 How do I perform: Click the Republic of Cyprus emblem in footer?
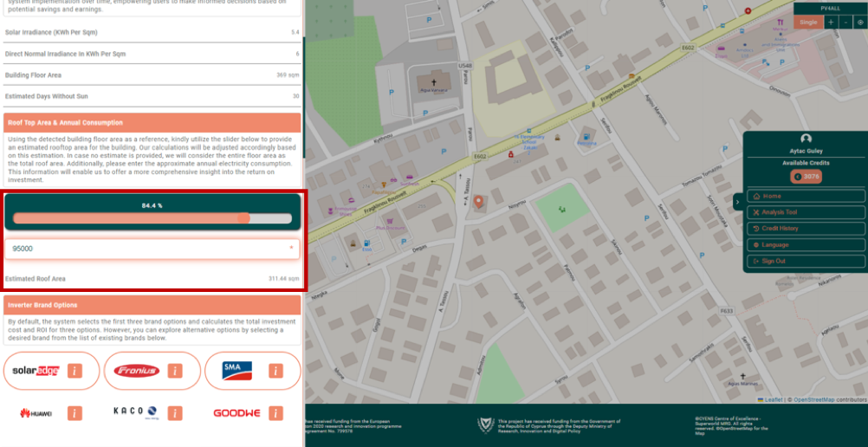pos(485,424)
